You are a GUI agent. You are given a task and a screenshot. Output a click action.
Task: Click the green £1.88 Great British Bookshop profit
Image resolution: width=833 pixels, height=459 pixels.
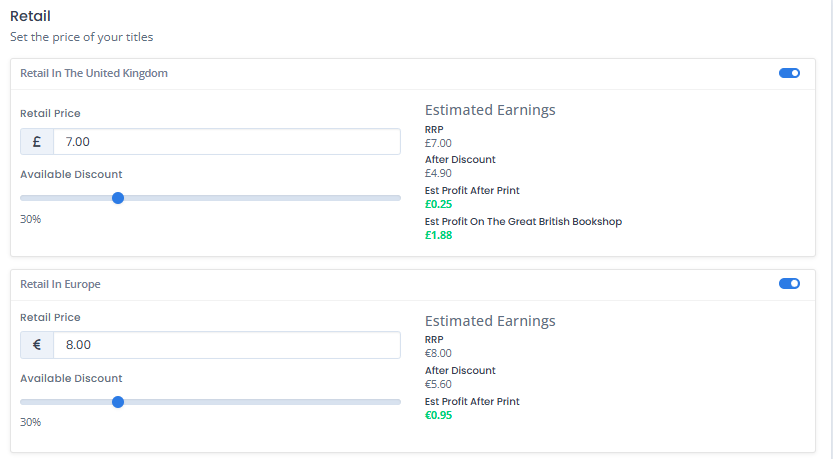[439, 236]
